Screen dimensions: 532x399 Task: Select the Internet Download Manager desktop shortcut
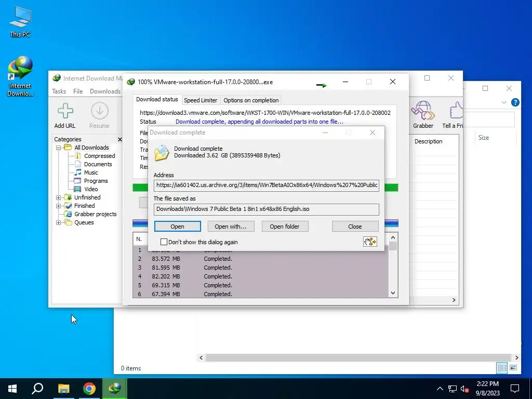point(20,76)
